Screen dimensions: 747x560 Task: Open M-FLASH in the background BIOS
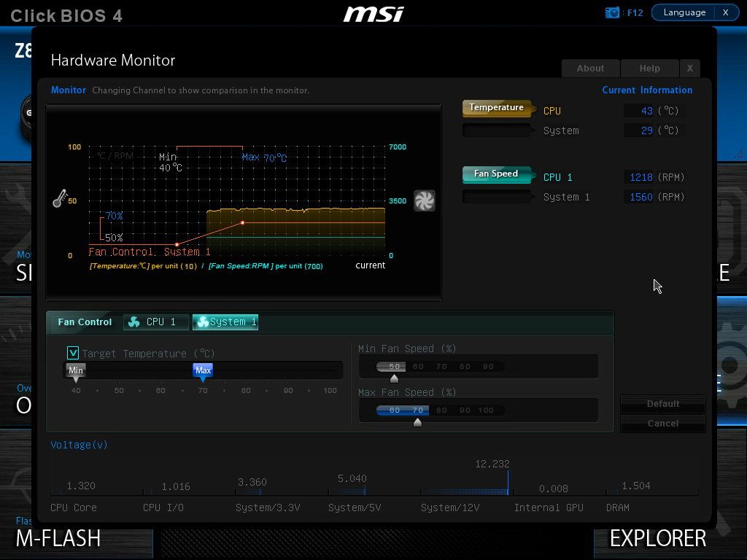pos(58,538)
